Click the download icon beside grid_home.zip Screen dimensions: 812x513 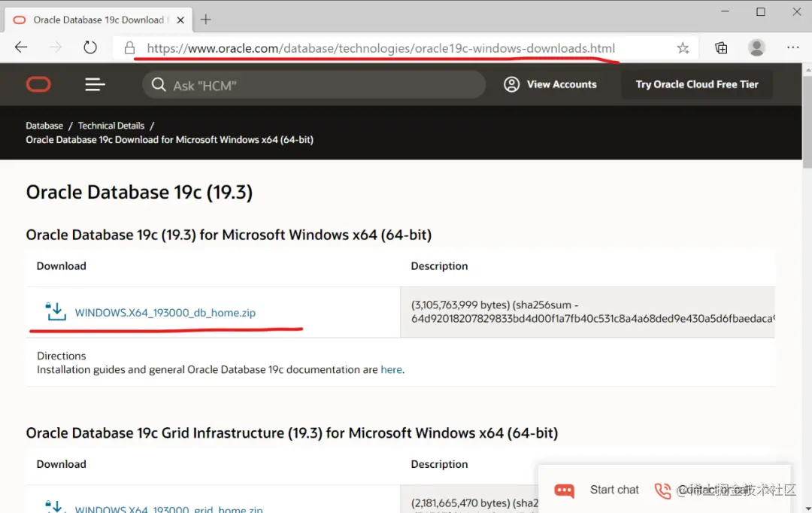tap(56, 507)
